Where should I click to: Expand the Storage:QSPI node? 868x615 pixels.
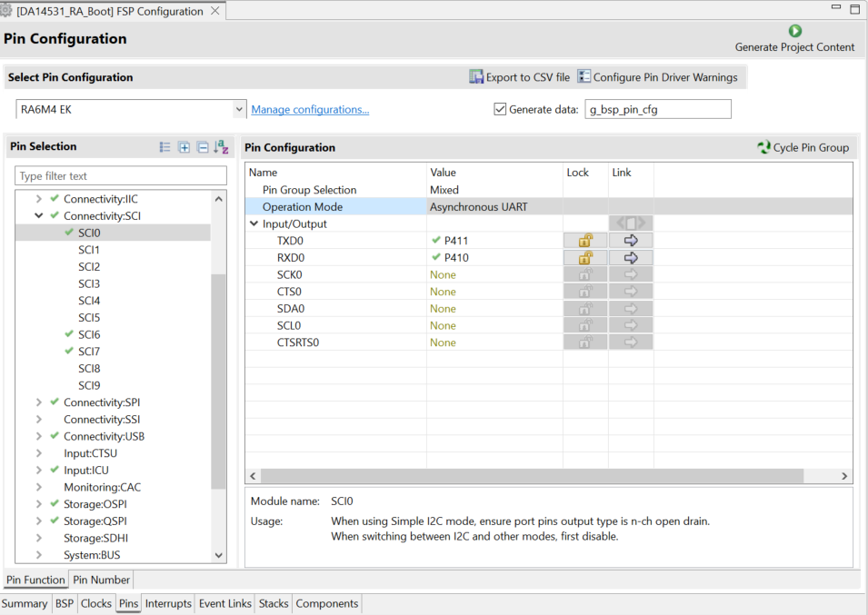pyautogui.click(x=39, y=521)
